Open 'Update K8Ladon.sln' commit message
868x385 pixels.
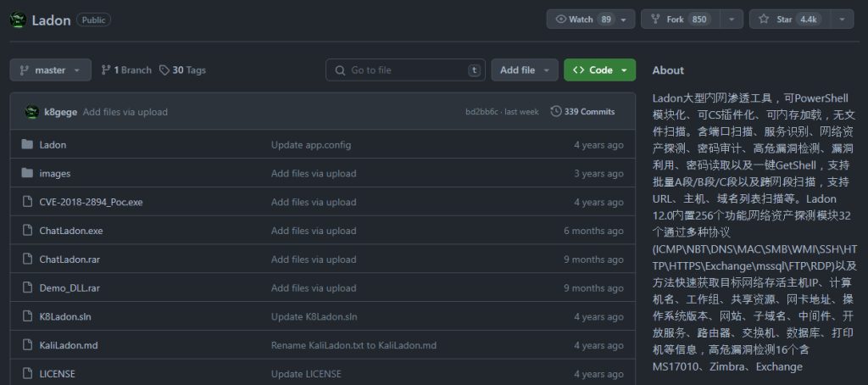[x=314, y=317]
